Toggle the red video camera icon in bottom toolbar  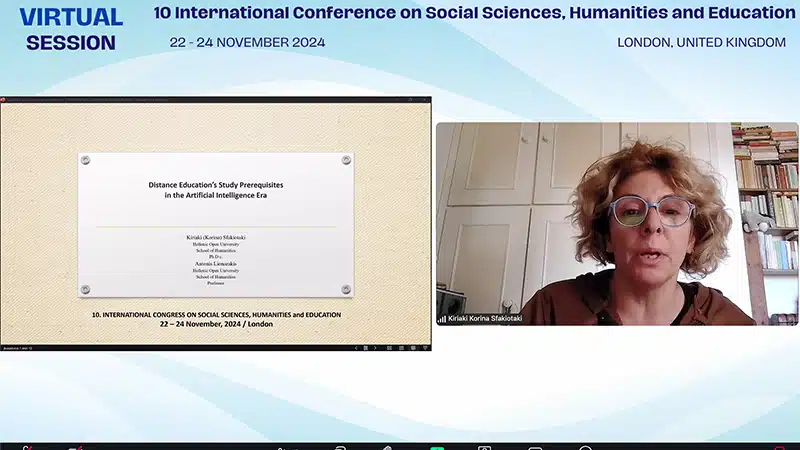(76, 447)
